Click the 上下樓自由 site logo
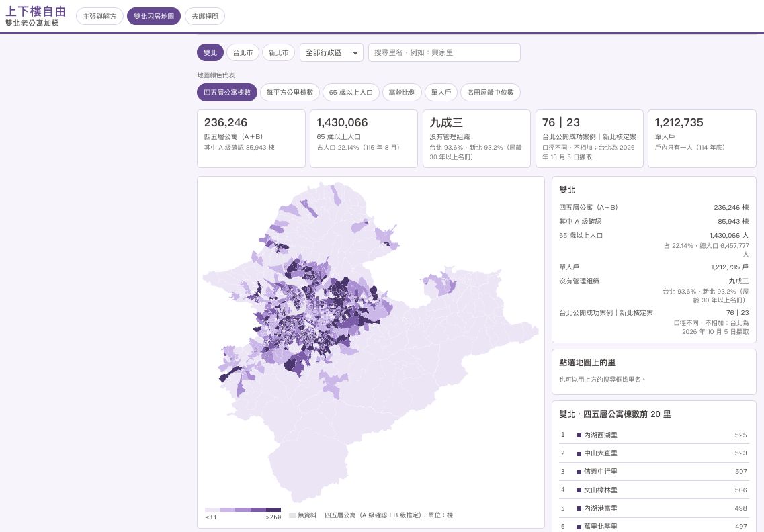Viewport: 764px width, 532px height. (x=36, y=11)
